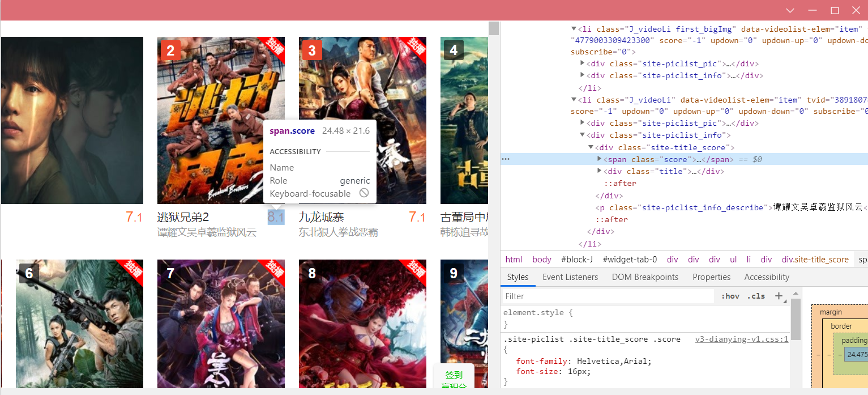
Task: Open the 九龙城寨 poster thumbnail
Action: point(362,120)
